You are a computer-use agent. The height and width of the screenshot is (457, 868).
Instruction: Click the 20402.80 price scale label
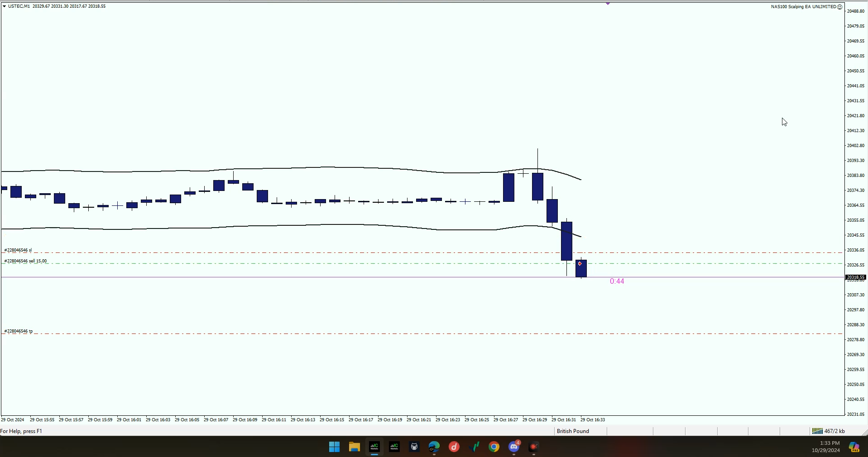pos(856,145)
